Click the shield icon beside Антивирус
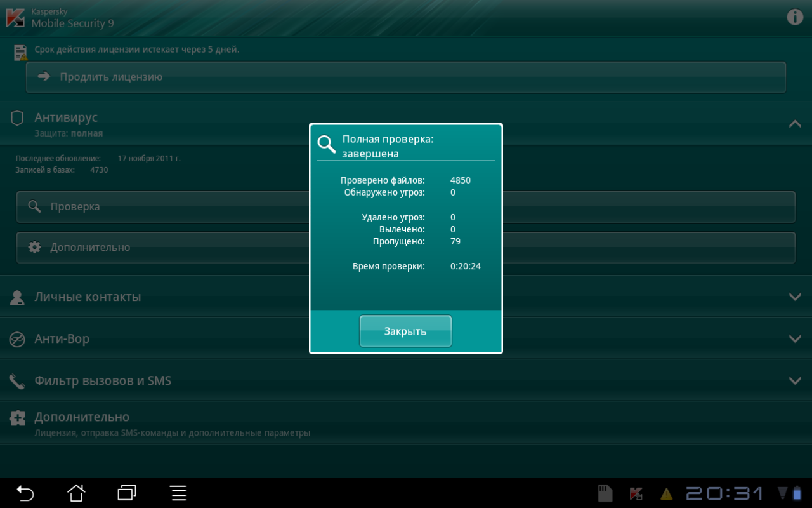This screenshot has height=508, width=812. tap(17, 118)
